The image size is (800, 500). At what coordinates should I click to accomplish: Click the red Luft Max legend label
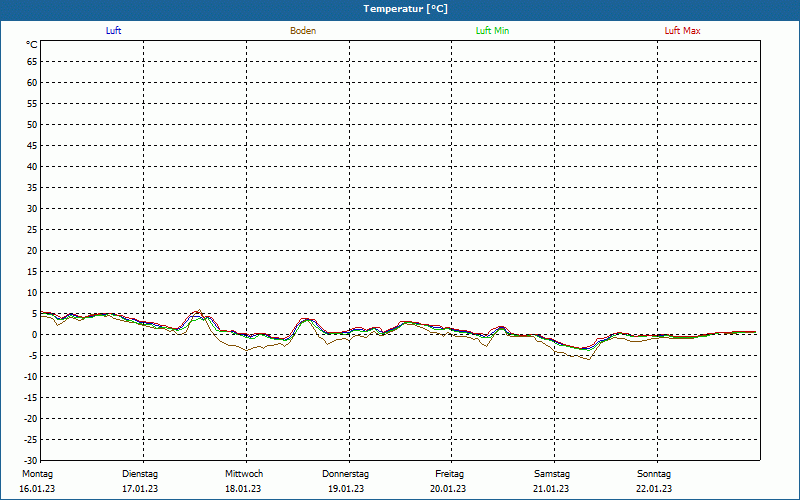(682, 31)
